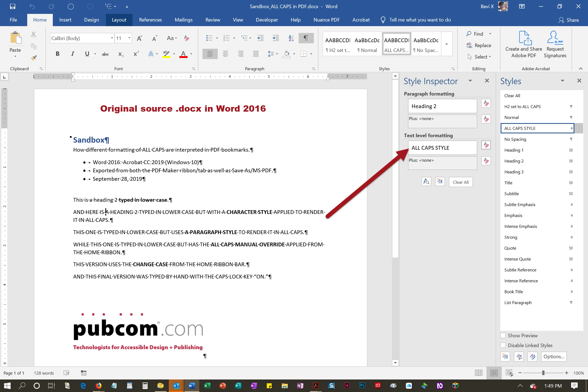Viewport: 588px width, 392px height.
Task: Apply the text highlight color
Action: 166,54
